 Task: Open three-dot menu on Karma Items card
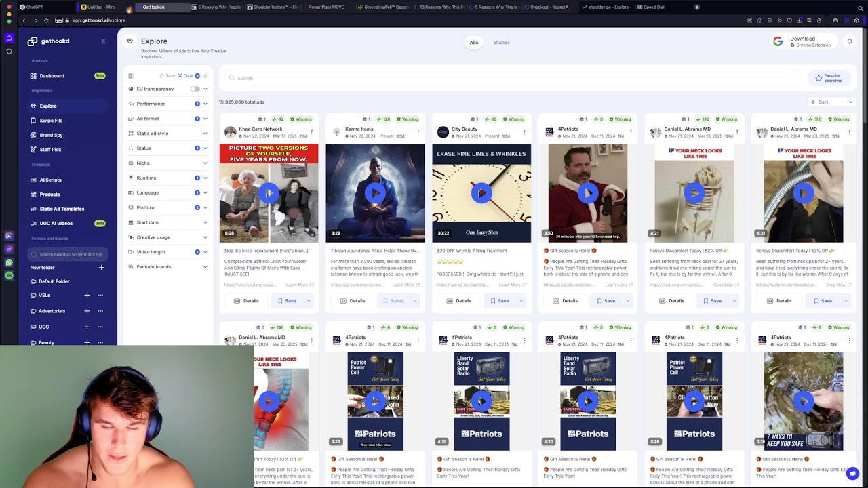click(x=418, y=132)
